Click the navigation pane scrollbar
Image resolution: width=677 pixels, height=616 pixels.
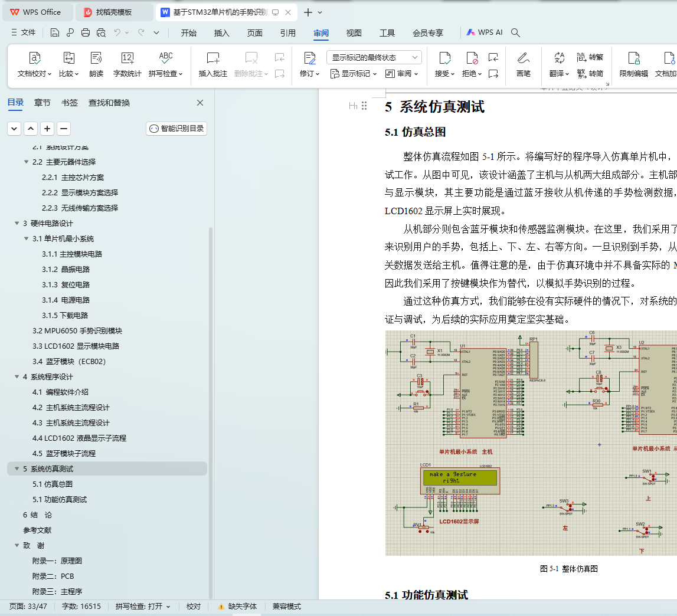[211, 412]
